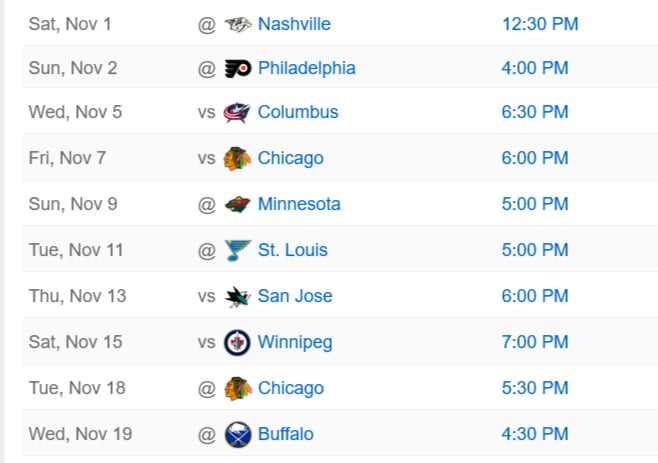The height and width of the screenshot is (463, 658).
Task: Open the Nashville team link
Action: [x=294, y=24]
